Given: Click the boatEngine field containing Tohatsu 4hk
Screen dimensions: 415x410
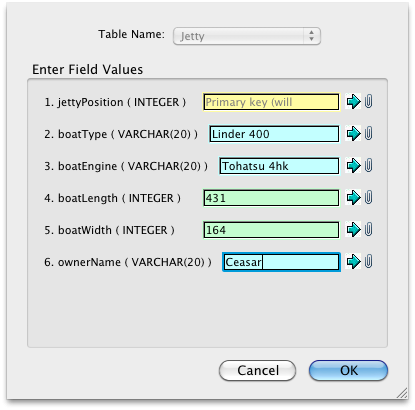Looking at the screenshot, I should (x=279, y=166).
